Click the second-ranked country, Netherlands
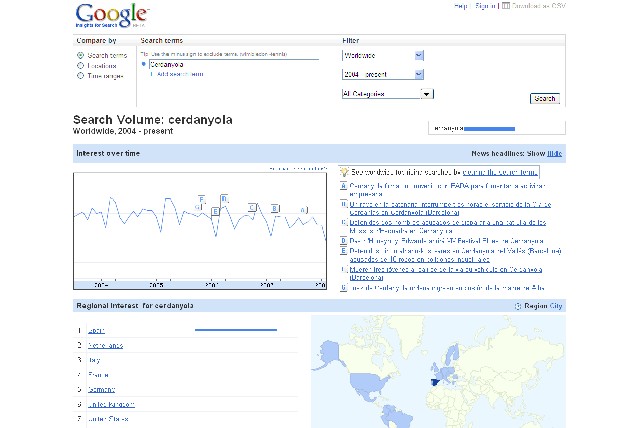This screenshot has height=428, width=640. [x=105, y=346]
